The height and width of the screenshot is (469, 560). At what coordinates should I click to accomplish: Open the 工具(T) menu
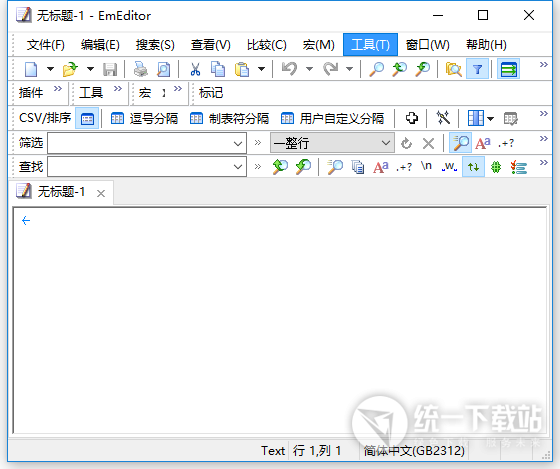(370, 45)
